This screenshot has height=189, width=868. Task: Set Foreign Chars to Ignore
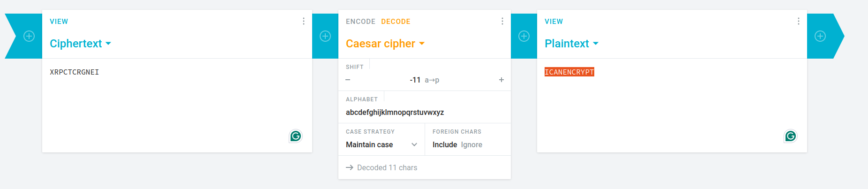pos(471,145)
